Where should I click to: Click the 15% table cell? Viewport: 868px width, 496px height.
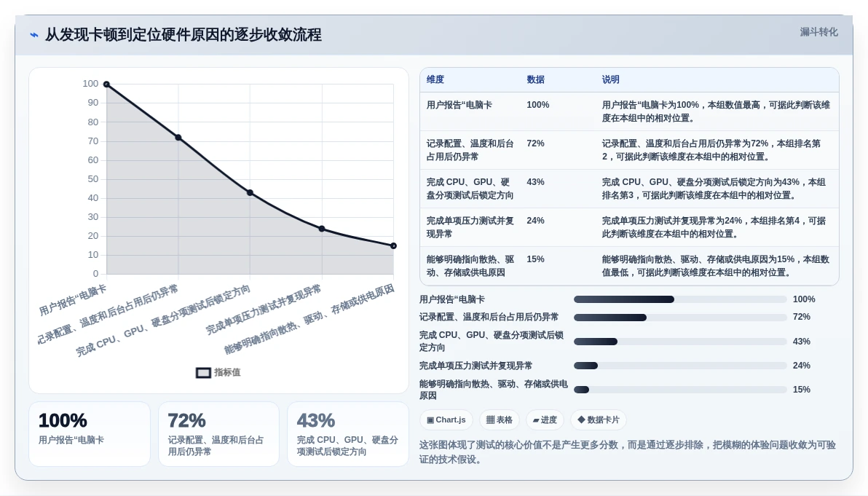click(535, 259)
